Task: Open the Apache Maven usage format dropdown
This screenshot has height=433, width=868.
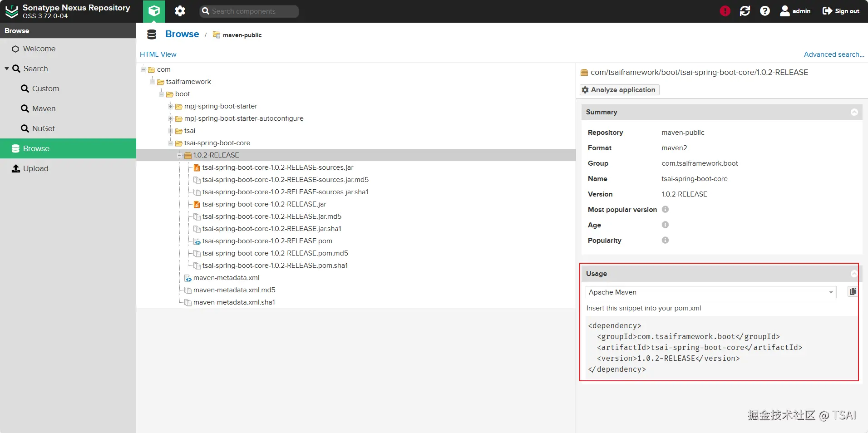Action: tap(831, 292)
